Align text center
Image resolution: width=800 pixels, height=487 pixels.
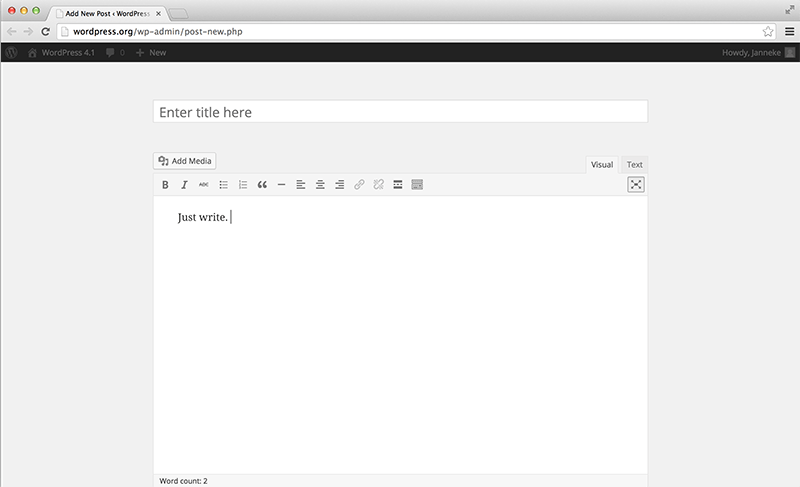click(320, 185)
